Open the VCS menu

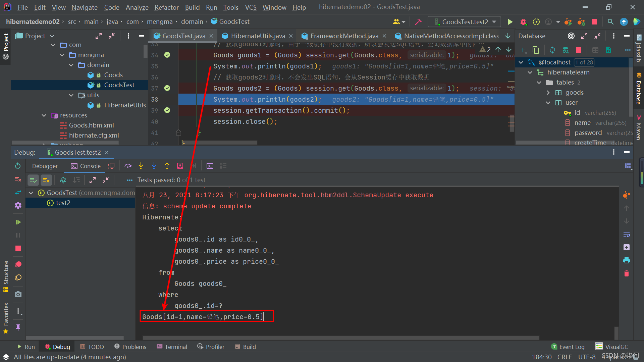251,7
